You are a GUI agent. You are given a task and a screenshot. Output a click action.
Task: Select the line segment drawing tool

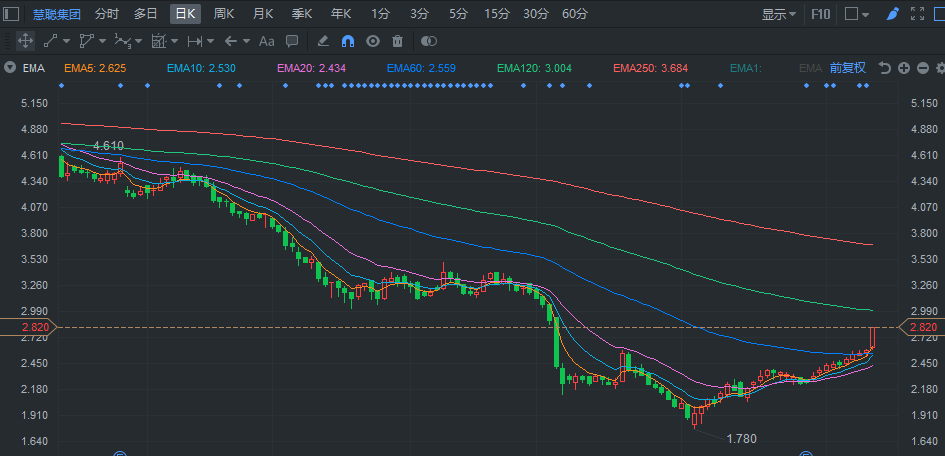pos(51,41)
